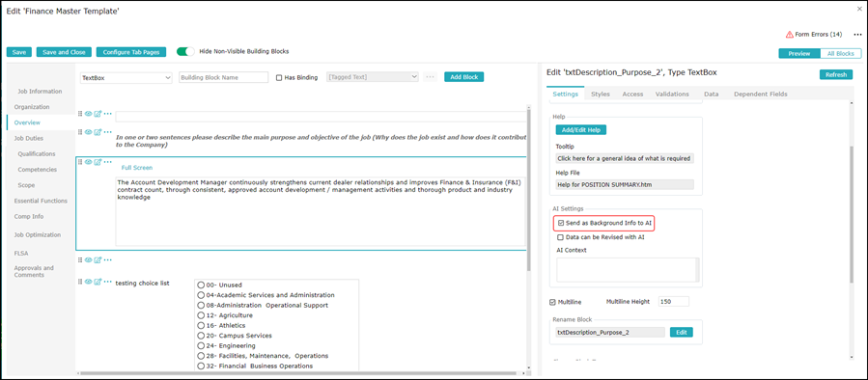
Task: Grab the drag handle of the Full Screen text block
Action: pyautogui.click(x=80, y=161)
